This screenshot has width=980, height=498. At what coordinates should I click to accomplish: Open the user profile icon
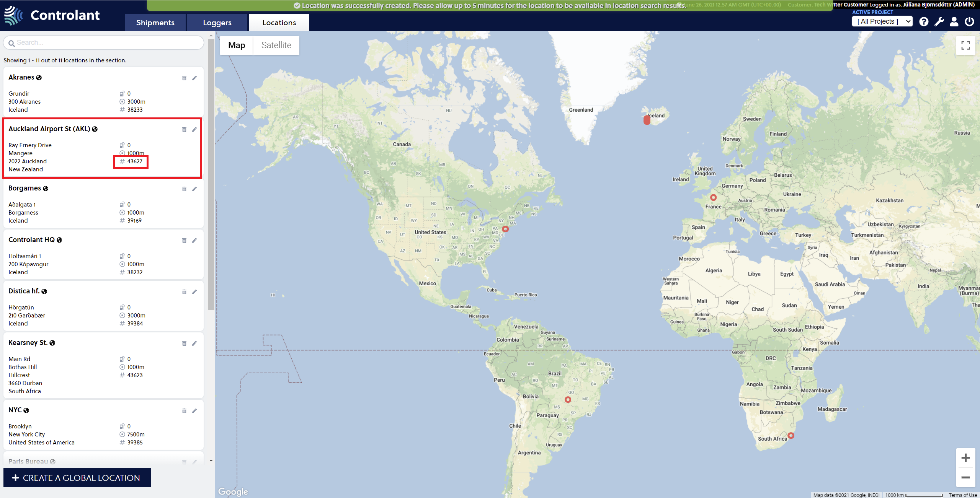(x=954, y=21)
